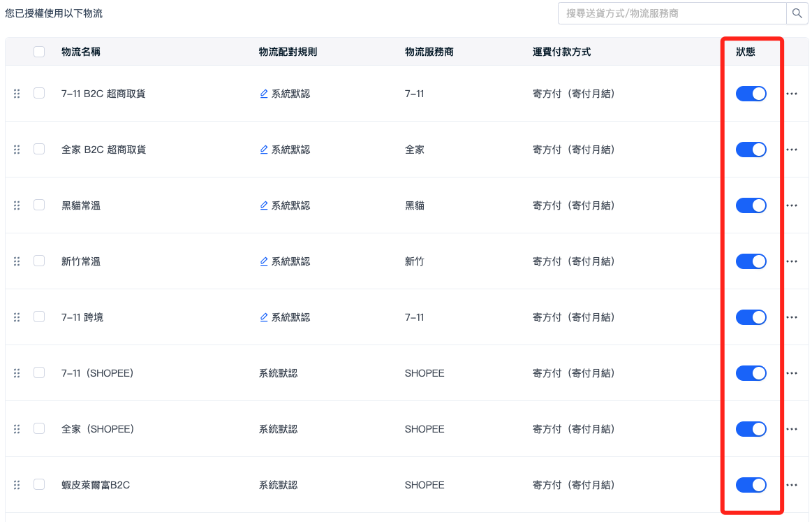Select checkbox for 全家（SHOPEE）
Image resolution: width=812 pixels, height=522 pixels.
point(39,428)
